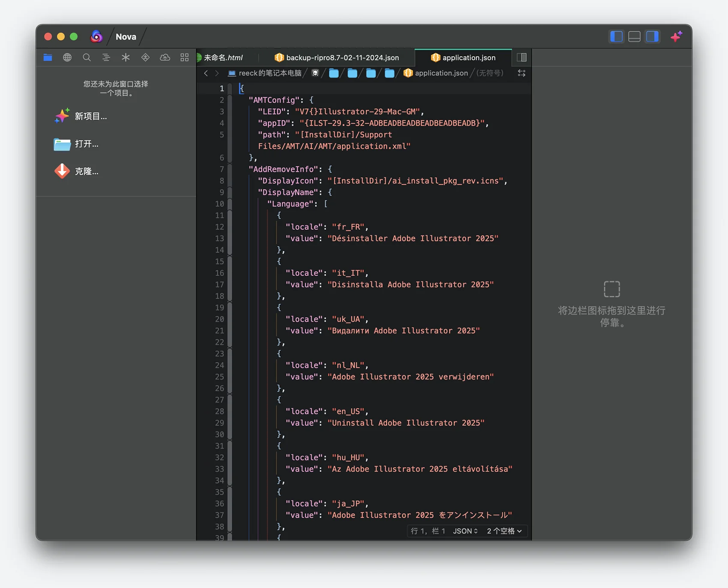Toggle the right sidebar visibility

pos(652,36)
